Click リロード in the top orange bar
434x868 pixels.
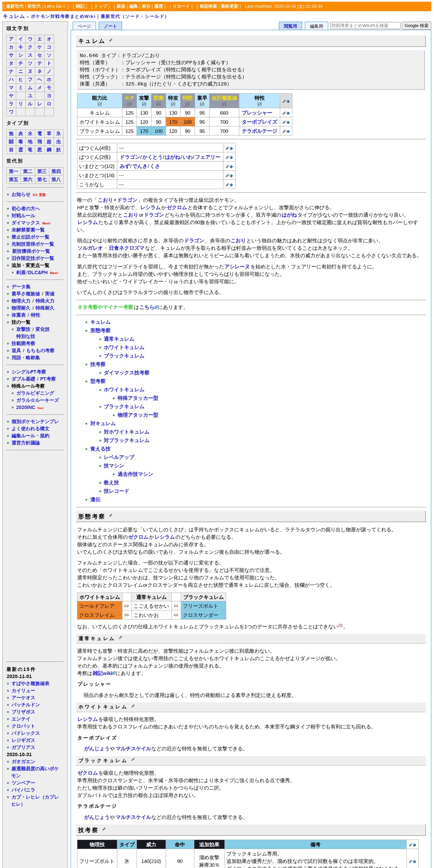pyautogui.click(x=181, y=6)
